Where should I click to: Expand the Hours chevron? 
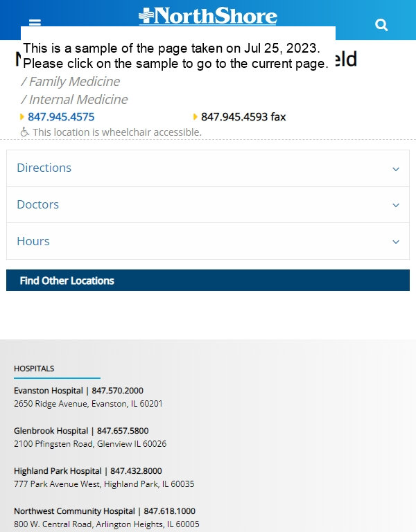point(396,242)
